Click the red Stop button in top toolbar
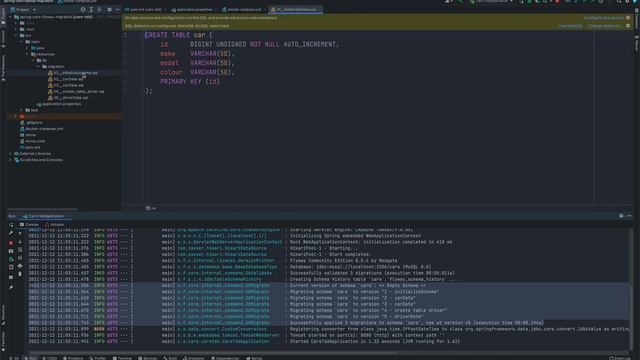Screen dimensions: 640x360 tap(558, 2)
